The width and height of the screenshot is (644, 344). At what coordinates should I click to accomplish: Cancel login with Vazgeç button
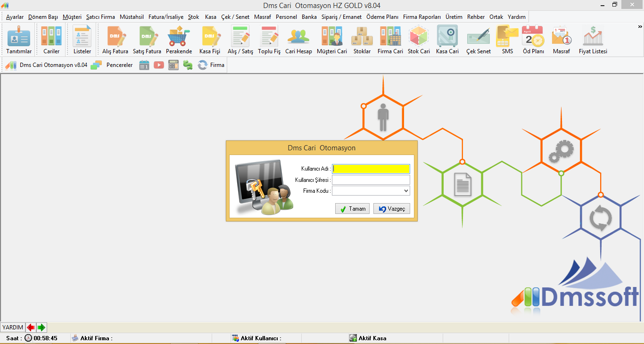coord(392,209)
